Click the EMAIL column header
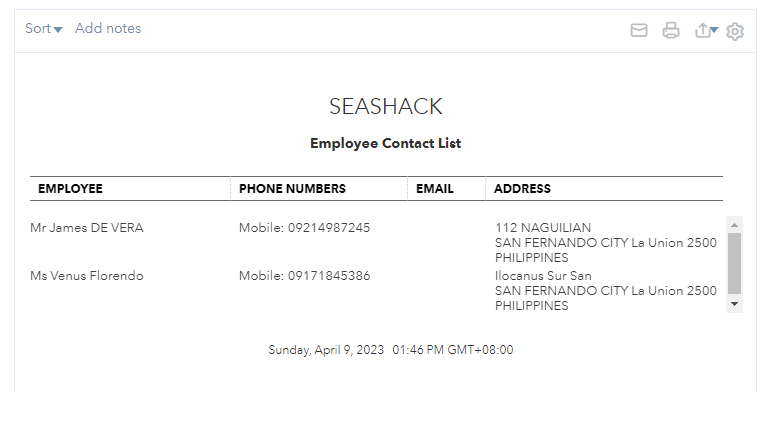 coord(435,189)
